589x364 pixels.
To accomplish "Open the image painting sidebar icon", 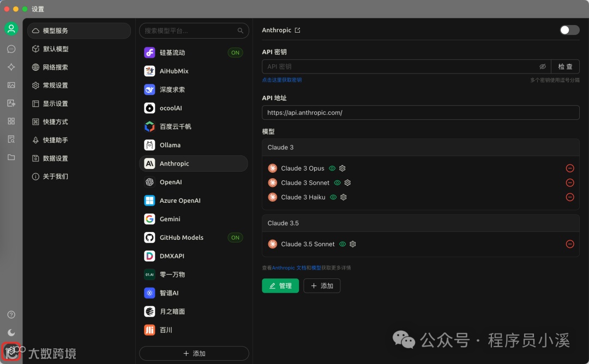I will 11,85.
